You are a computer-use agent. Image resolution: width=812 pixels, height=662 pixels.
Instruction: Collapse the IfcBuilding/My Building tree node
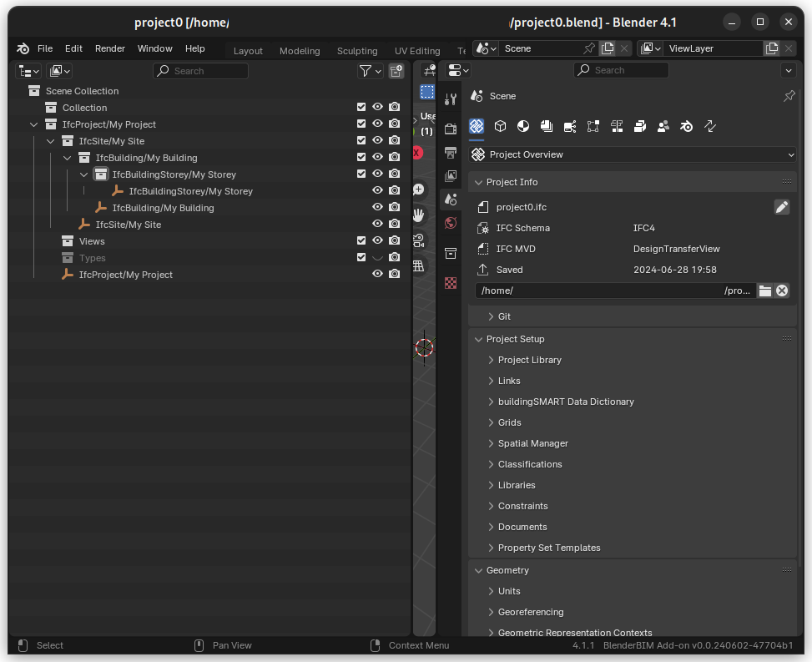[x=68, y=158]
